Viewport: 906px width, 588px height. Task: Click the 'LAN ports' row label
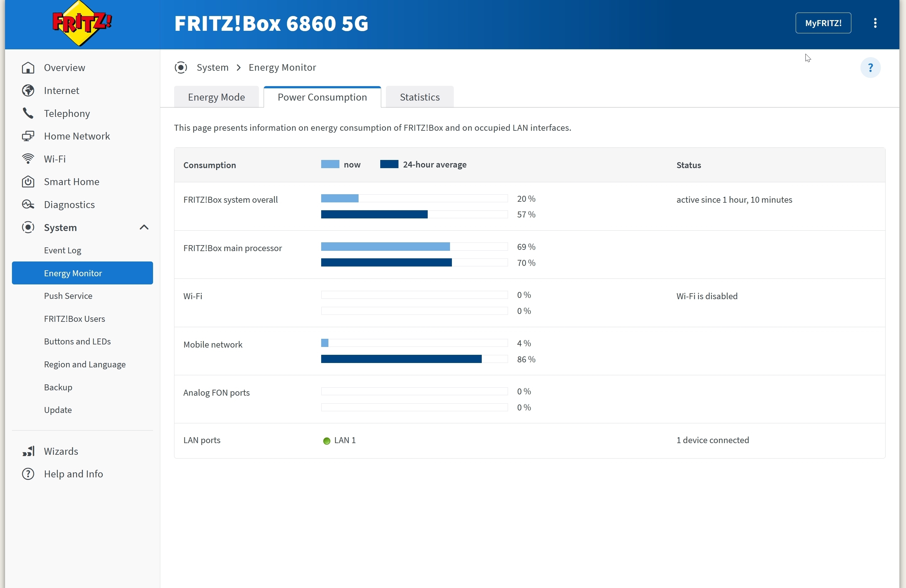[202, 440]
